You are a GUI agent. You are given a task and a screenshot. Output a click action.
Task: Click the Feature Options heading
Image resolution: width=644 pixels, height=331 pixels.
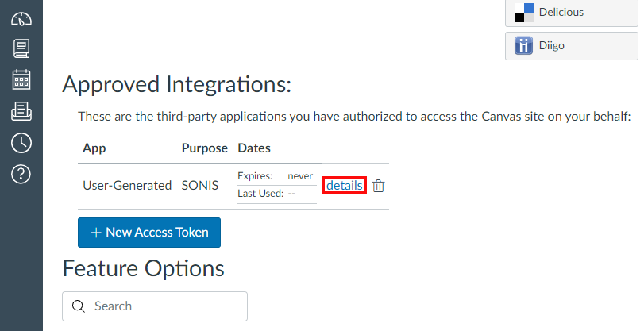point(143,268)
